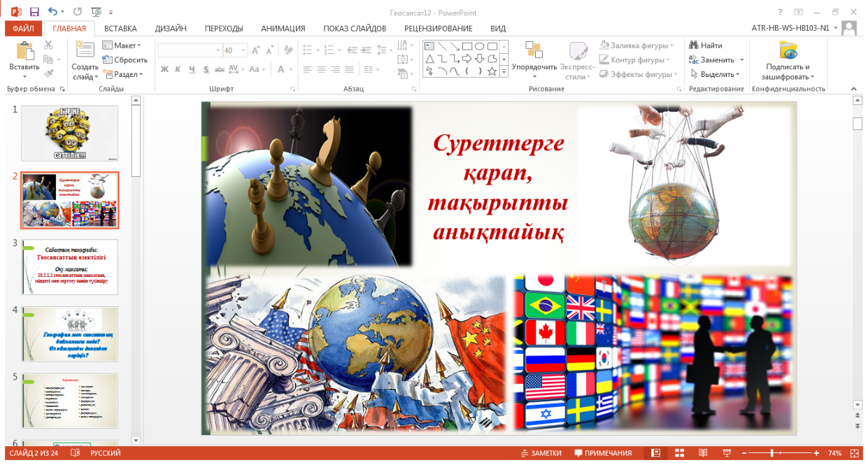Image resolution: width=868 pixels, height=465 pixels.
Task: Expand the shapes gallery More arrow
Action: pos(504,71)
